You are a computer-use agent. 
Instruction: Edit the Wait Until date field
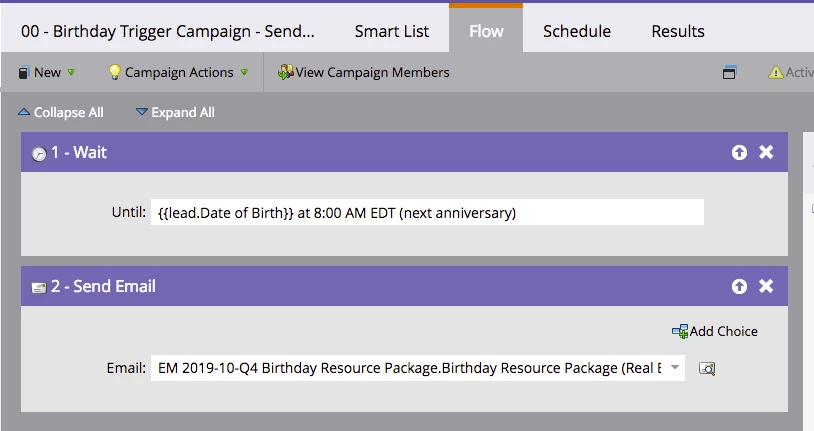(x=427, y=212)
